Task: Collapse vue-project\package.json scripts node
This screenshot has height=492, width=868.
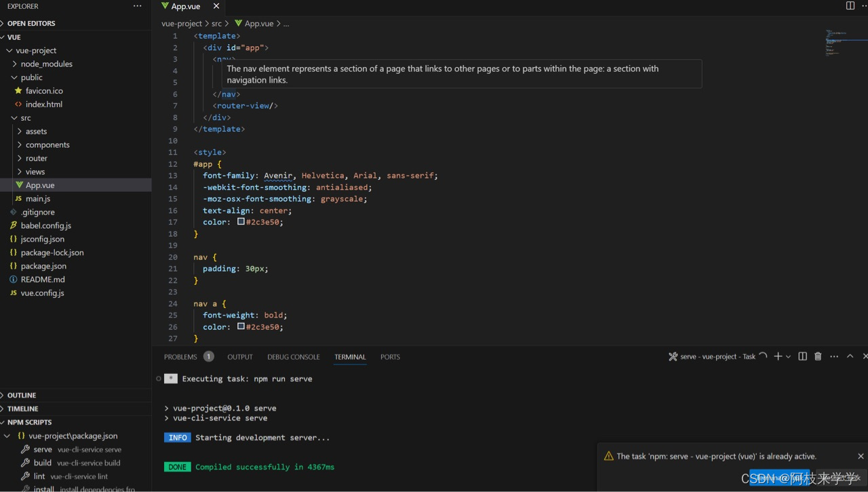Action: pyautogui.click(x=7, y=436)
